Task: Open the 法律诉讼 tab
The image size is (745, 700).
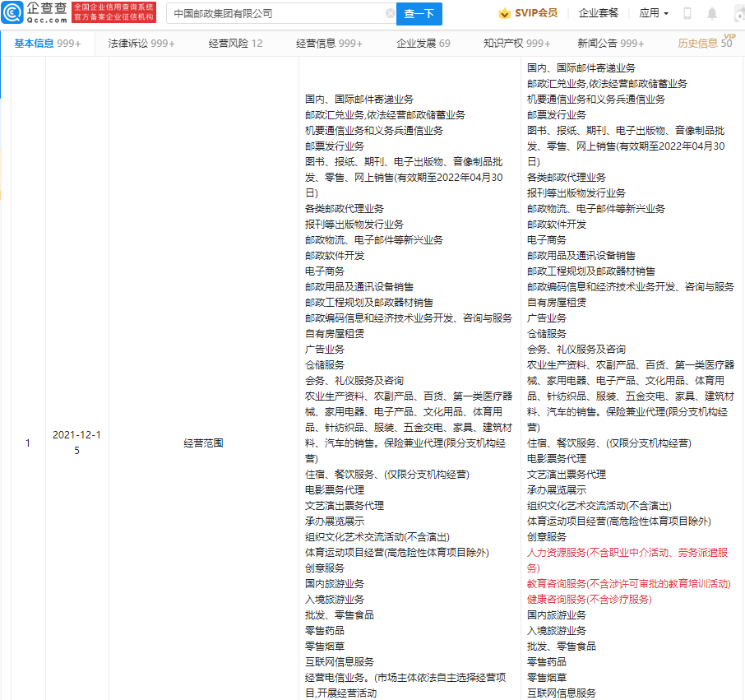Action: (x=141, y=44)
